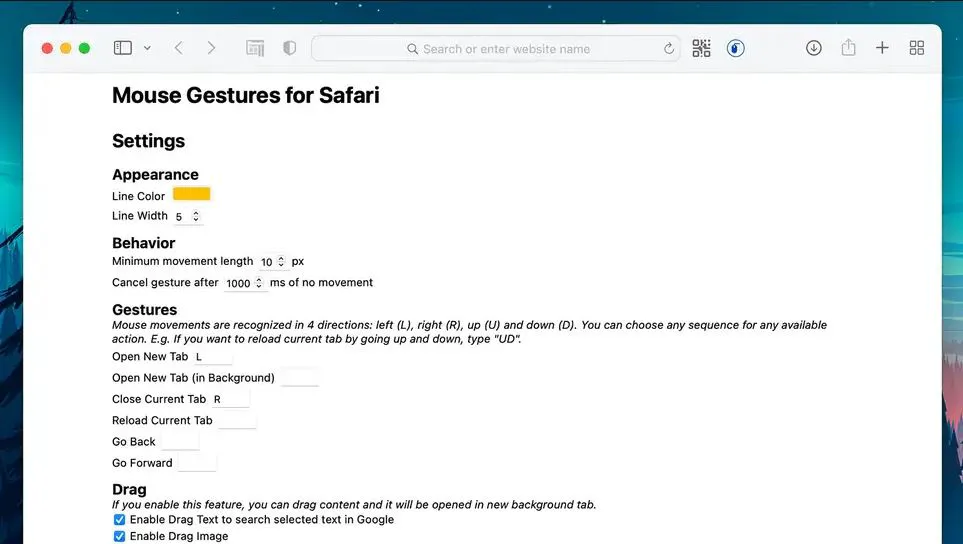The width and height of the screenshot is (963, 544).
Task: Adjust the Line Width stepper
Action: [x=196, y=216]
